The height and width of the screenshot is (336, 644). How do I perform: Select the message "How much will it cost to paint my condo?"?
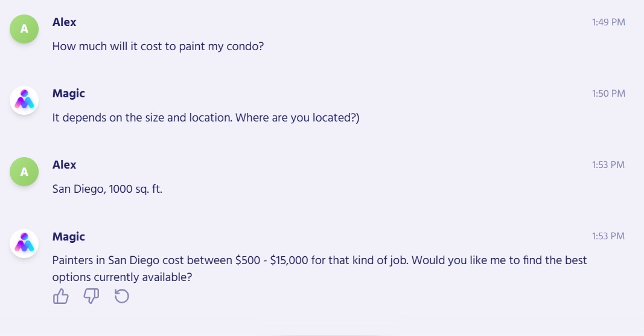158,46
